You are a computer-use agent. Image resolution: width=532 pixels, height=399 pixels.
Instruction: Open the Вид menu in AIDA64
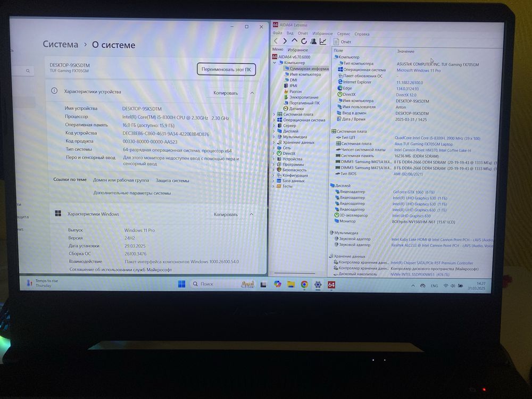pos(290,33)
